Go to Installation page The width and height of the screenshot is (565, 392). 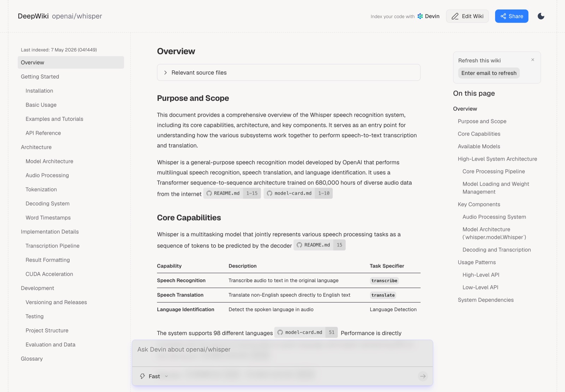coord(39,91)
